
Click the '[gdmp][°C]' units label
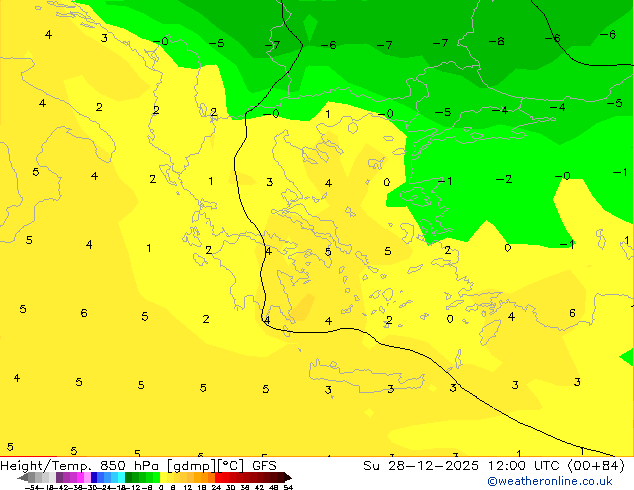coord(205,466)
